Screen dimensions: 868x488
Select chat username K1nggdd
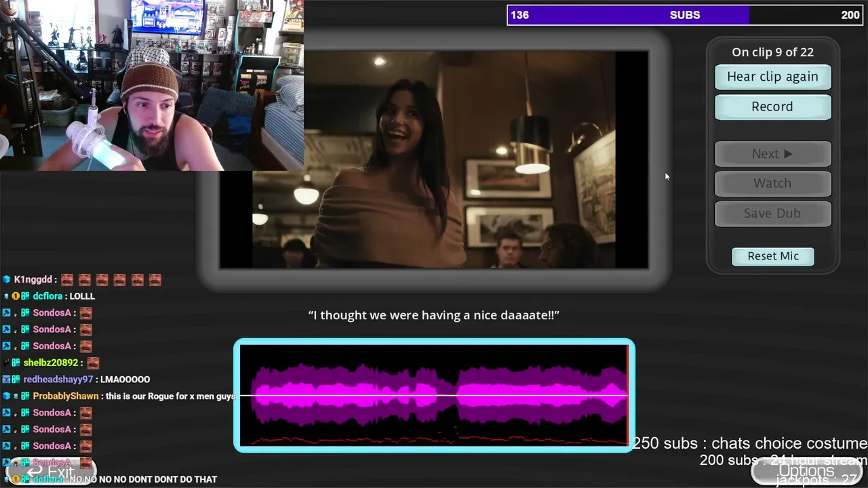click(x=33, y=279)
